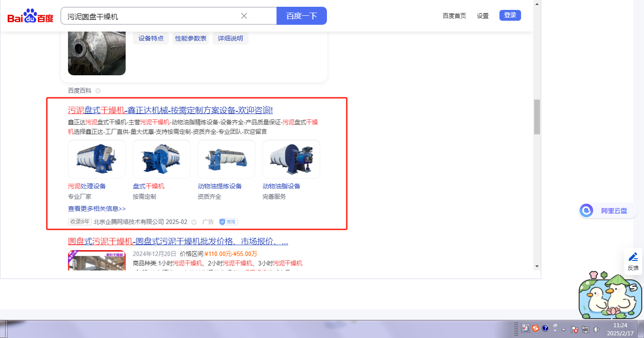Click the 按需定制 caption
This screenshot has width=644, height=338.
[145, 196]
